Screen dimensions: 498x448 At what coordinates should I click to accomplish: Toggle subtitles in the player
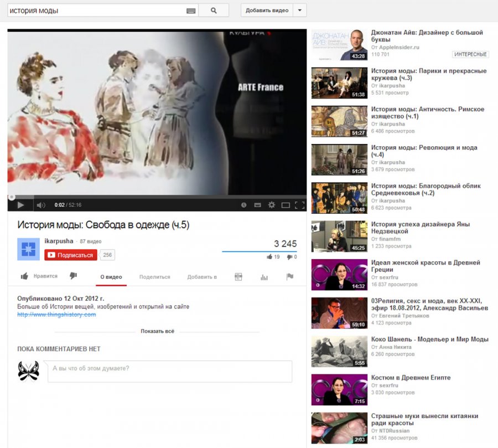(x=257, y=204)
